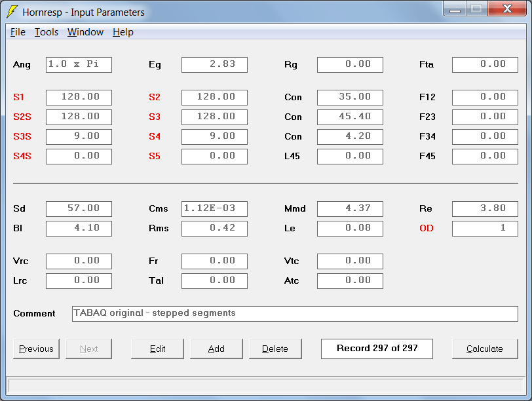Select the S2 input field
The width and height of the screenshot is (532, 401).
[214, 98]
